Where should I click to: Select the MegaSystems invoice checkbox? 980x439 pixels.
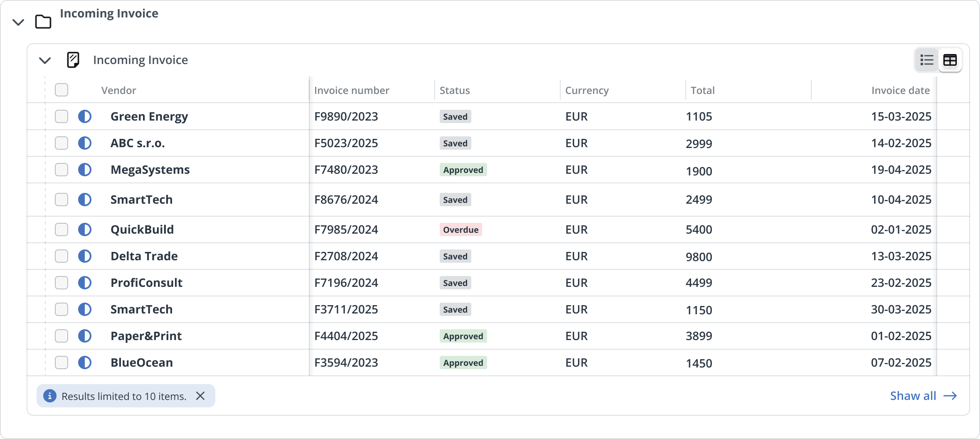tap(62, 170)
